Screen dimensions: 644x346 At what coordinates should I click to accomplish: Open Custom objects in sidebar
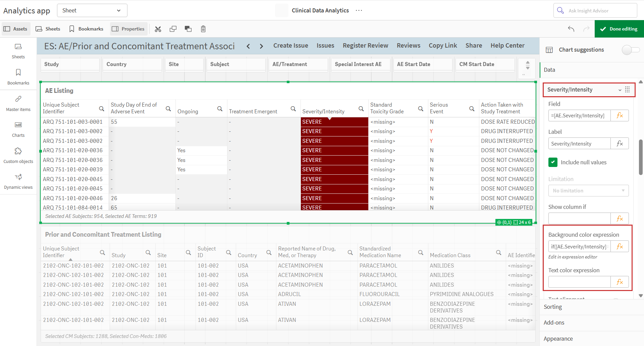coord(18,155)
